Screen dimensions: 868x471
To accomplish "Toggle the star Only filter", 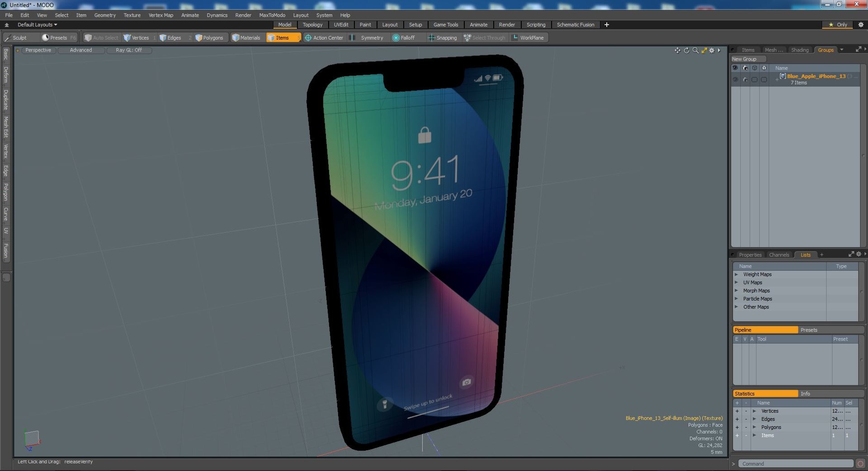I will [838, 25].
